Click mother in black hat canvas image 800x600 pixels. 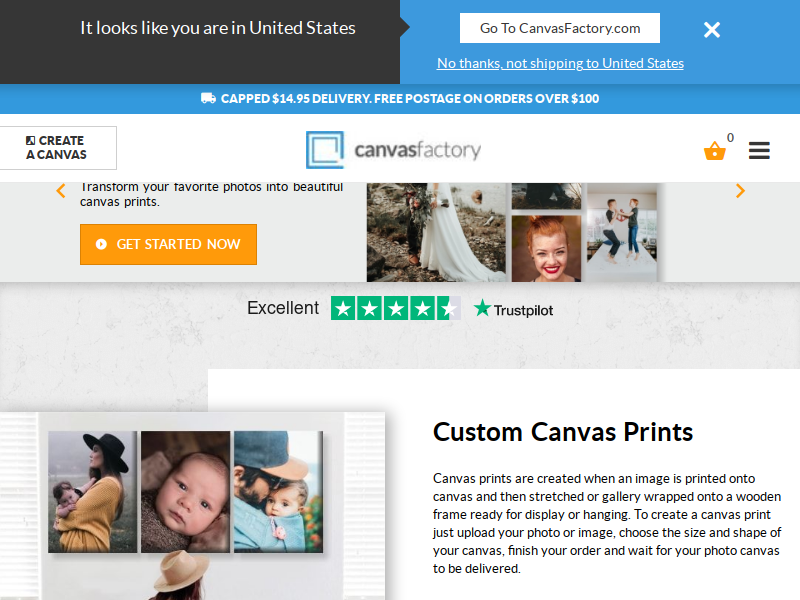pos(92,492)
